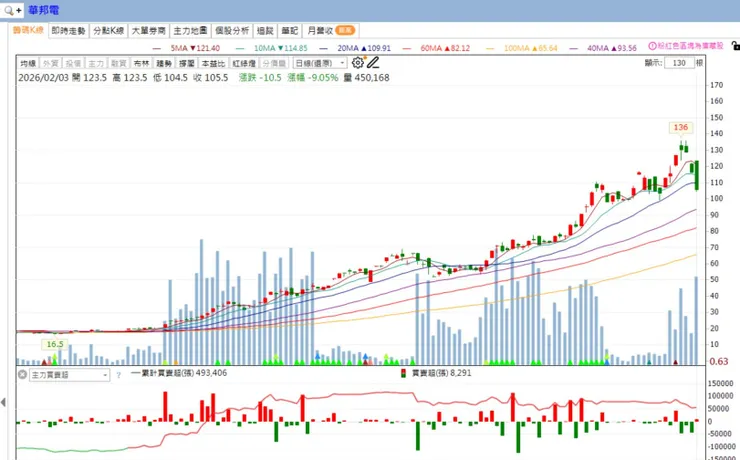Toggle the 投信 indicator button
This screenshot has width=740, height=460.
click(x=73, y=63)
